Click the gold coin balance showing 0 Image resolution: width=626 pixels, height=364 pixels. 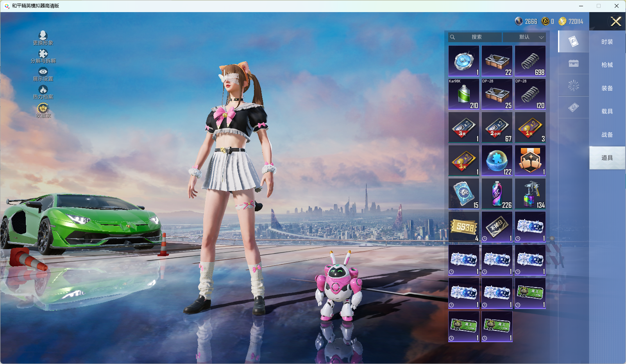point(548,21)
